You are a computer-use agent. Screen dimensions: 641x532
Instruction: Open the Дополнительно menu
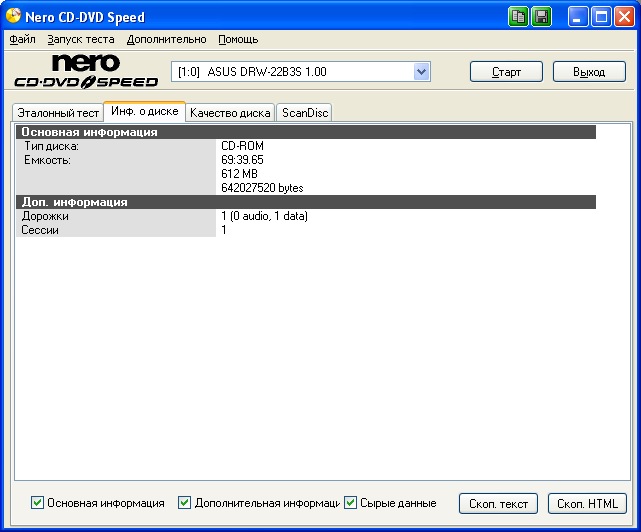(x=166, y=40)
